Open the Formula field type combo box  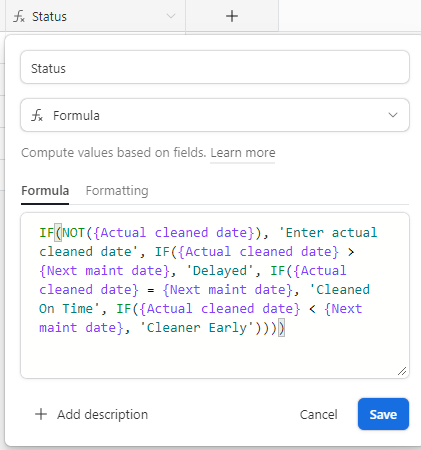pos(215,115)
